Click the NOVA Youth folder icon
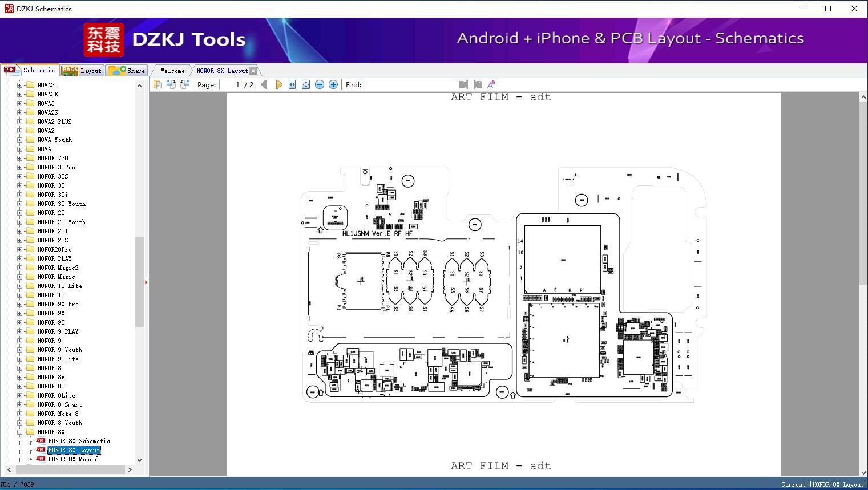Image resolution: width=868 pixels, height=490 pixels. [x=30, y=140]
